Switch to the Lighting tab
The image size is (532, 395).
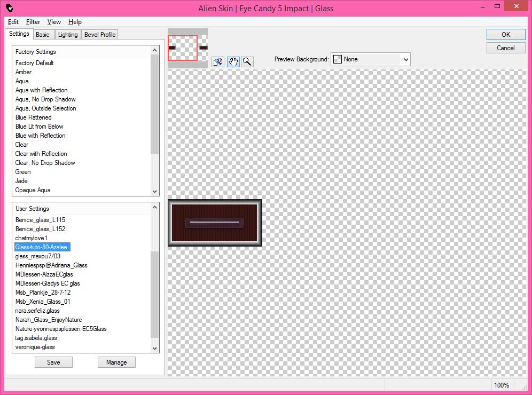coord(68,35)
